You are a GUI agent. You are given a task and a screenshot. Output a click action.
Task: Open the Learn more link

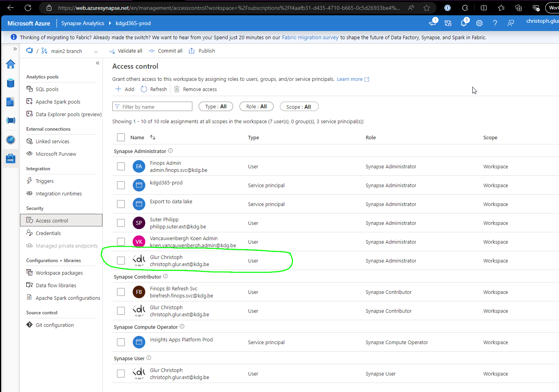353,79
